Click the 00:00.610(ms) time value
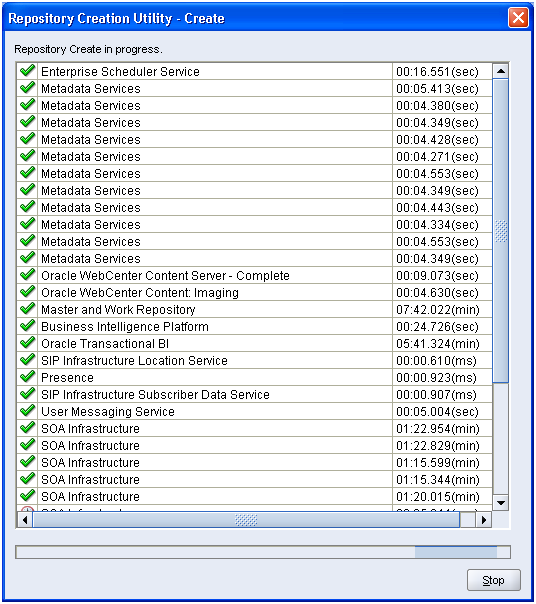The height and width of the screenshot is (604, 536). pos(436,361)
